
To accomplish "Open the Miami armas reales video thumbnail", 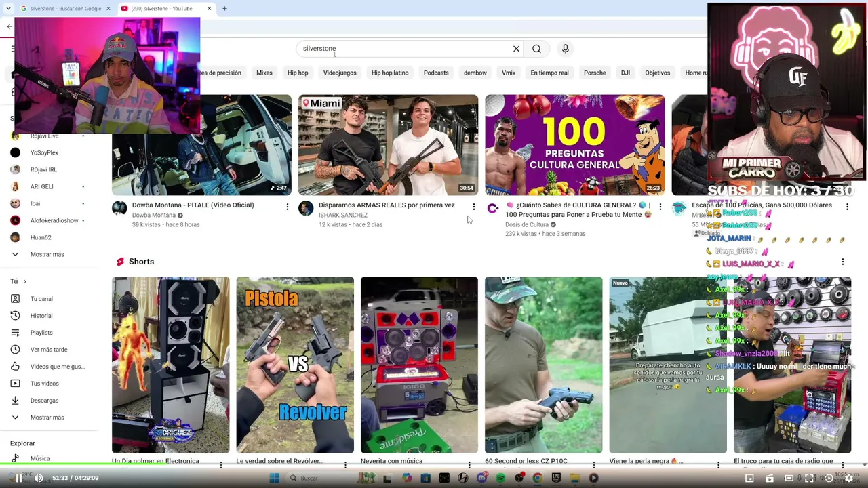I will point(389,145).
